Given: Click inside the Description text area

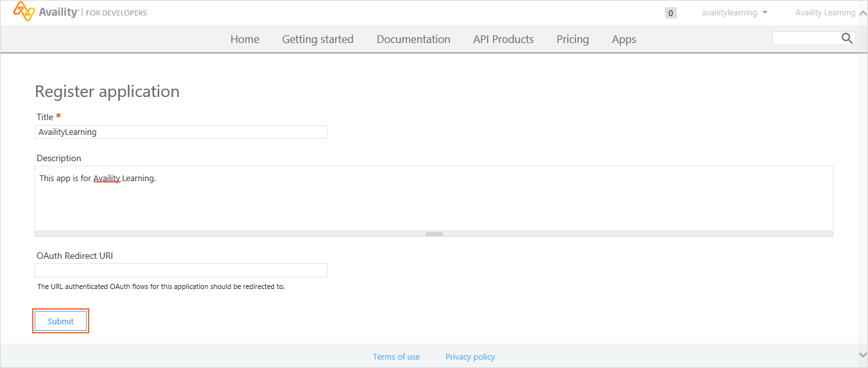Looking at the screenshot, I should pyautogui.click(x=434, y=198).
